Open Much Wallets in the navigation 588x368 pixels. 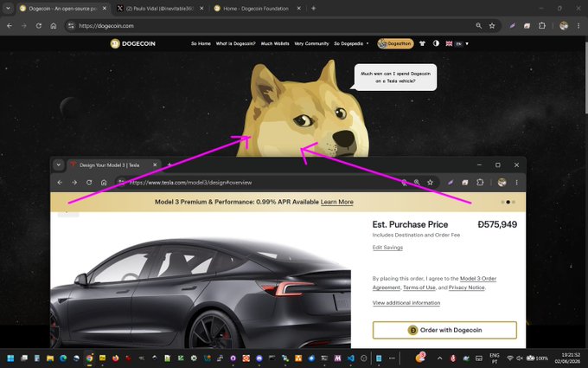tap(275, 43)
